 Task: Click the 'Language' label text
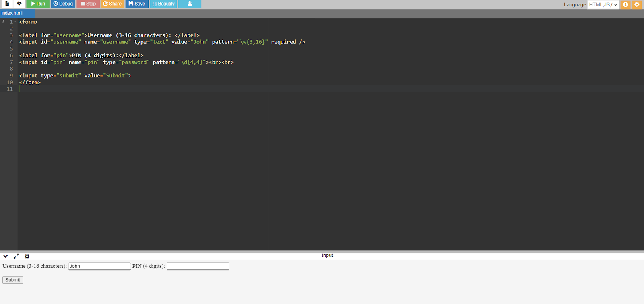575,5
